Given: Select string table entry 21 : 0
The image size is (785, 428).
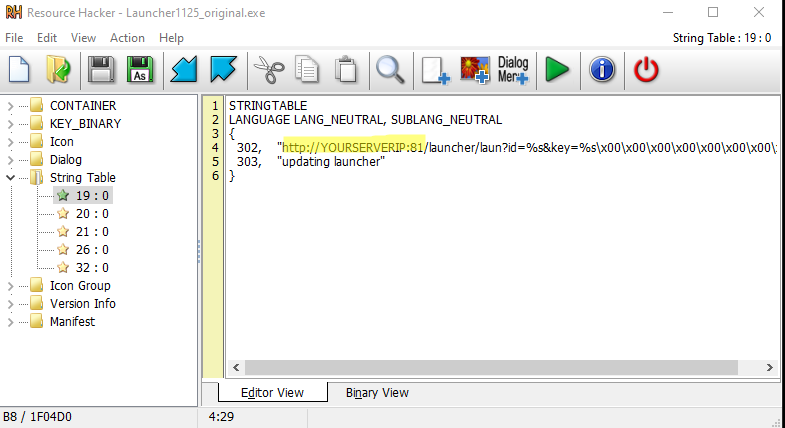Looking at the screenshot, I should [x=83, y=232].
